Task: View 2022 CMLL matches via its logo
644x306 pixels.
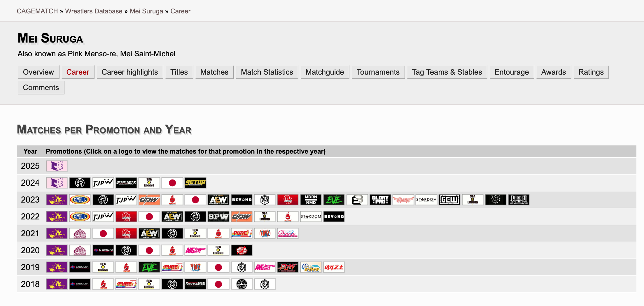Action: (80, 217)
